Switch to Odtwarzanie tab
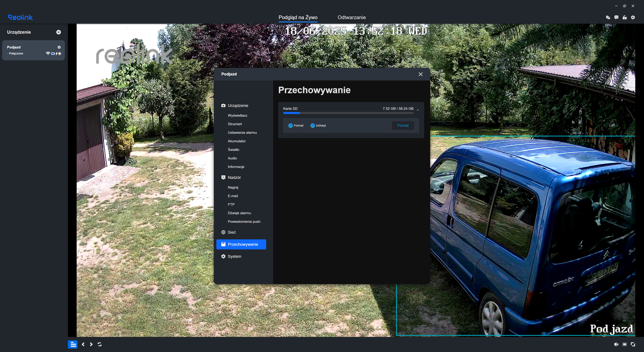 (x=352, y=17)
